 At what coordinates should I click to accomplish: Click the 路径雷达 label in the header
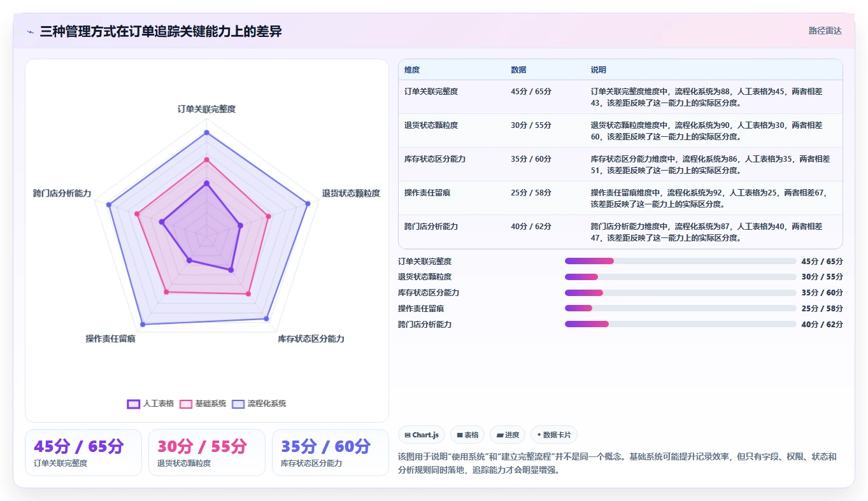click(825, 31)
